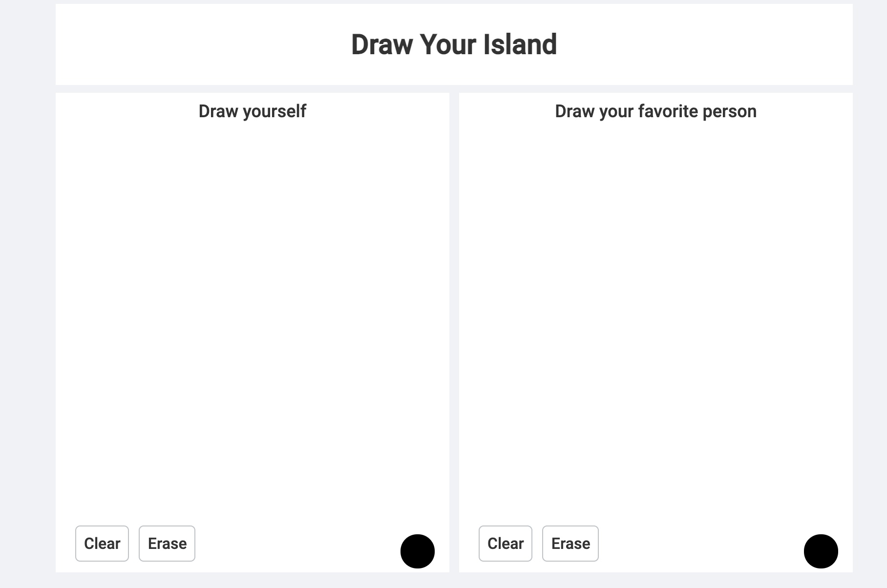Wipe the favorite person drawing using Clear
This screenshot has width=887, height=588.
click(x=506, y=544)
